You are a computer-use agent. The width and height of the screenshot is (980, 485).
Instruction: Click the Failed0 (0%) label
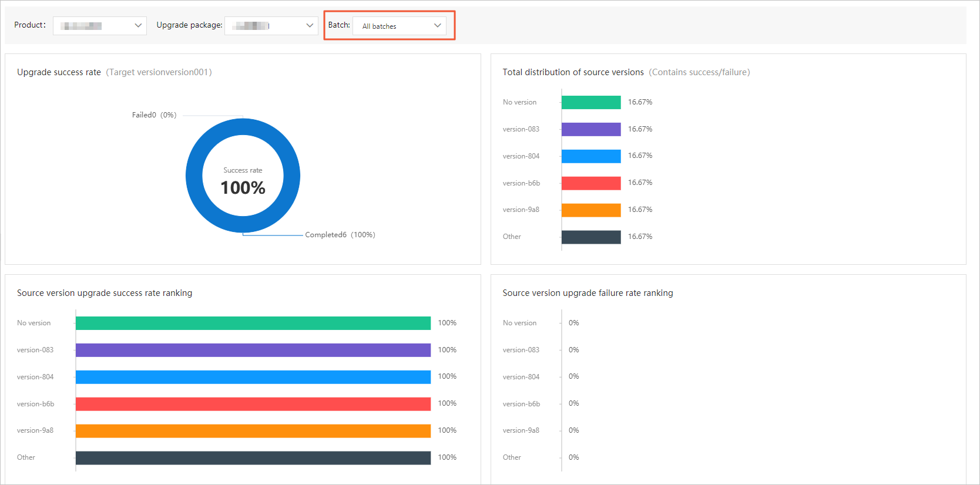[x=154, y=115]
